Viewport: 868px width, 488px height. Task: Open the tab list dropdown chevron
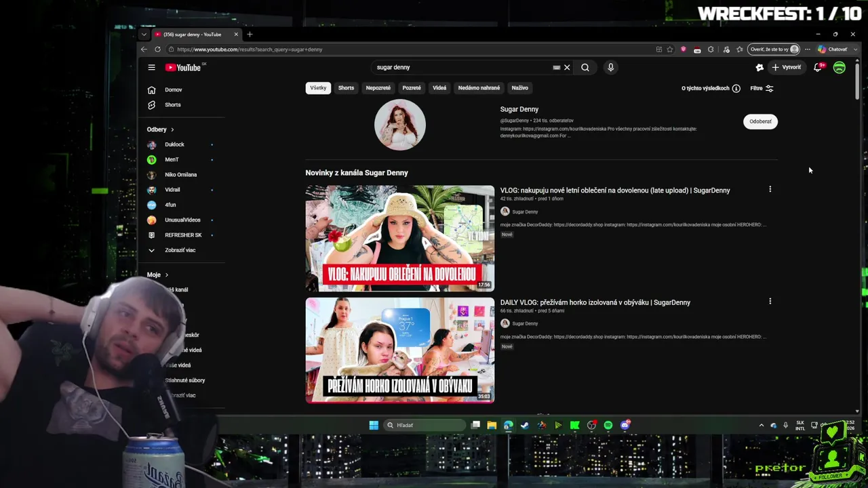144,34
